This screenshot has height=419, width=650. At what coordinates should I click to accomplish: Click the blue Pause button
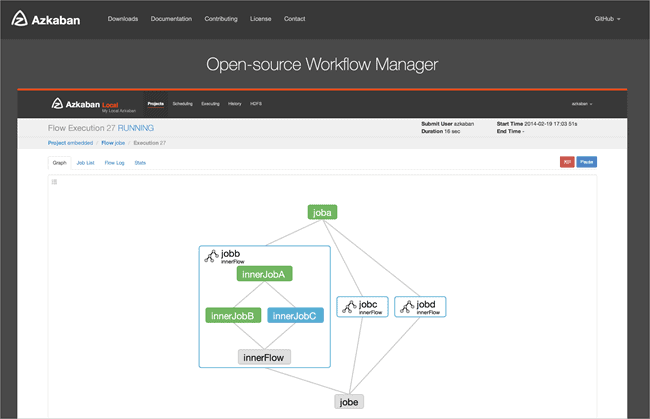pyautogui.click(x=587, y=162)
